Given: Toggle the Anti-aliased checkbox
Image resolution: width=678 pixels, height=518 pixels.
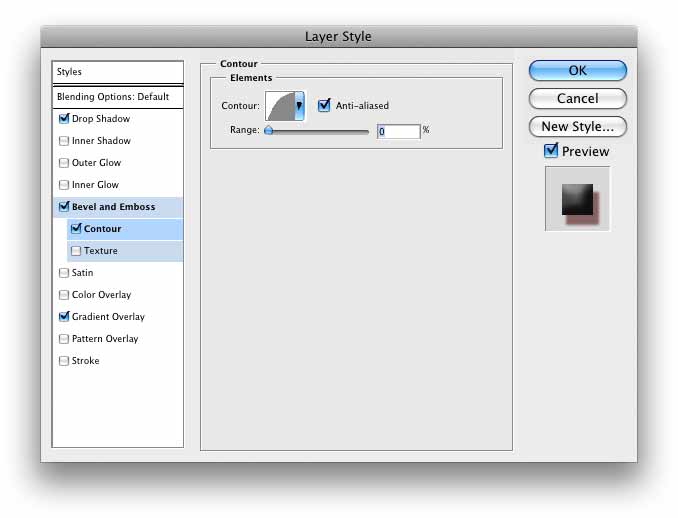Looking at the screenshot, I should click(x=324, y=105).
